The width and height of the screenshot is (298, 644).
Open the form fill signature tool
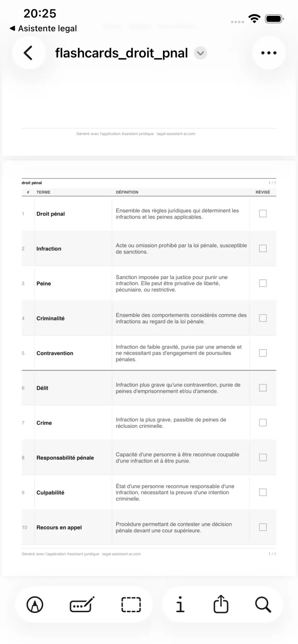pos(82,605)
